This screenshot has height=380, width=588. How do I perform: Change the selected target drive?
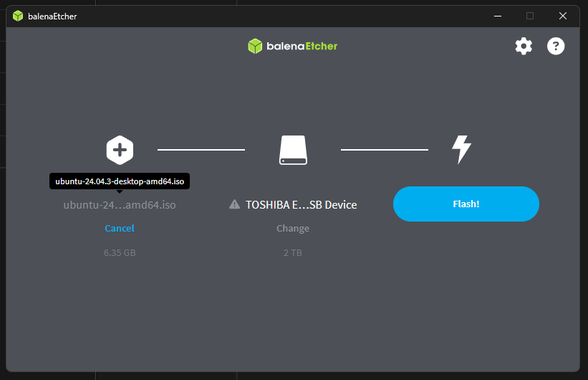pos(293,228)
